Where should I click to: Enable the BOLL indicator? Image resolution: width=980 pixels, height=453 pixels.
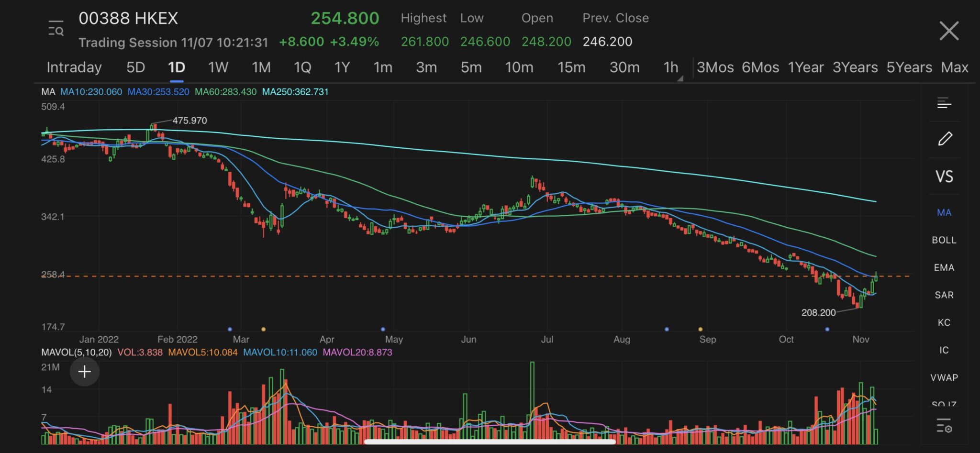(944, 240)
